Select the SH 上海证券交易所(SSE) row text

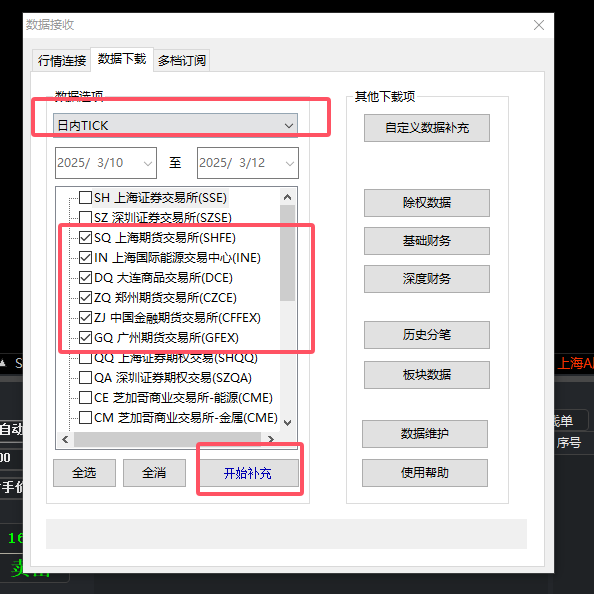[x=160, y=197]
